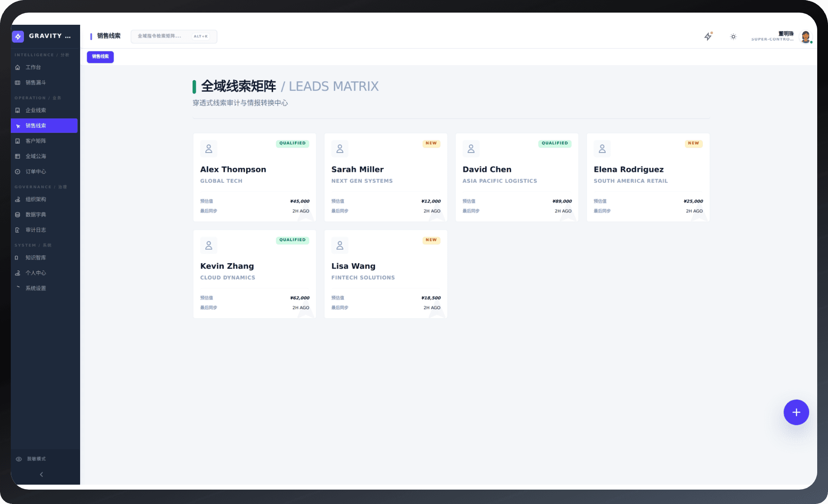Toggle 脱敏模式 eye icon

click(x=18, y=459)
